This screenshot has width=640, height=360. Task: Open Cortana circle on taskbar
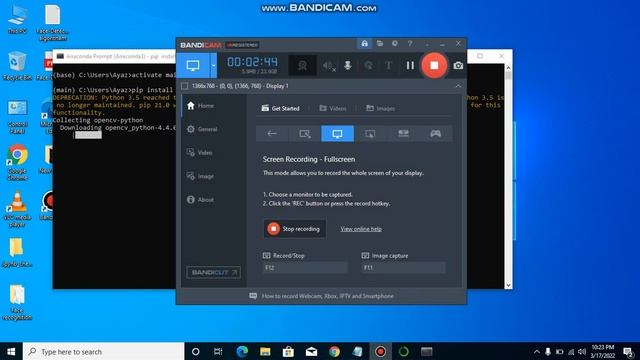click(x=196, y=351)
